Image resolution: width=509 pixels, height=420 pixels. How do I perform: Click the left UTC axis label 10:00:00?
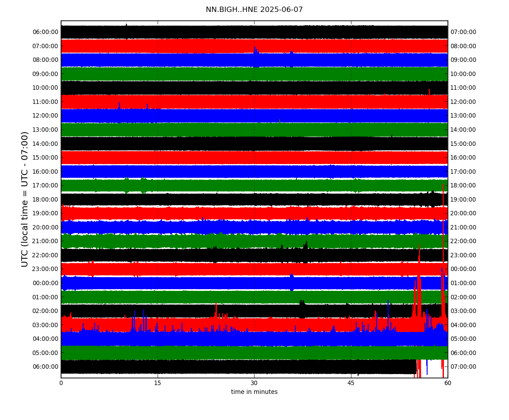[46, 88]
